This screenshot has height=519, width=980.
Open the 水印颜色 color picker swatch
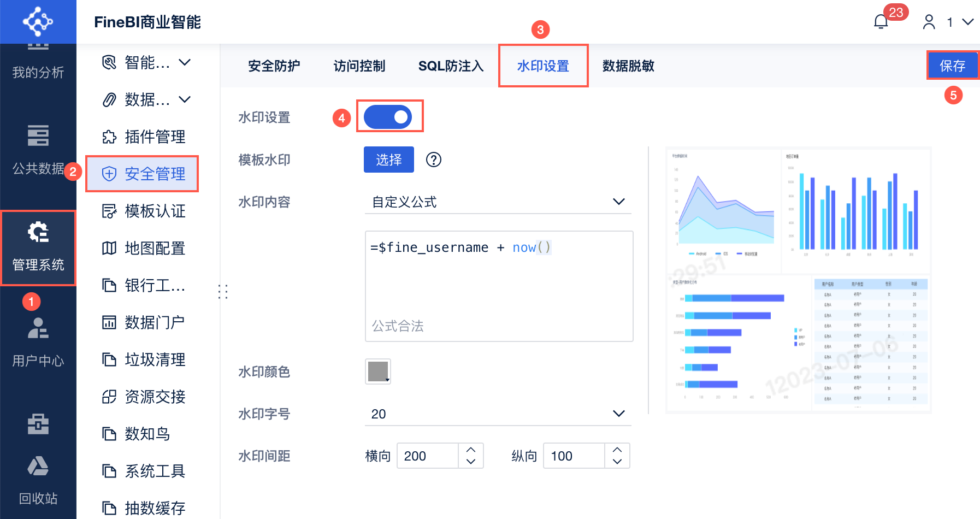378,371
